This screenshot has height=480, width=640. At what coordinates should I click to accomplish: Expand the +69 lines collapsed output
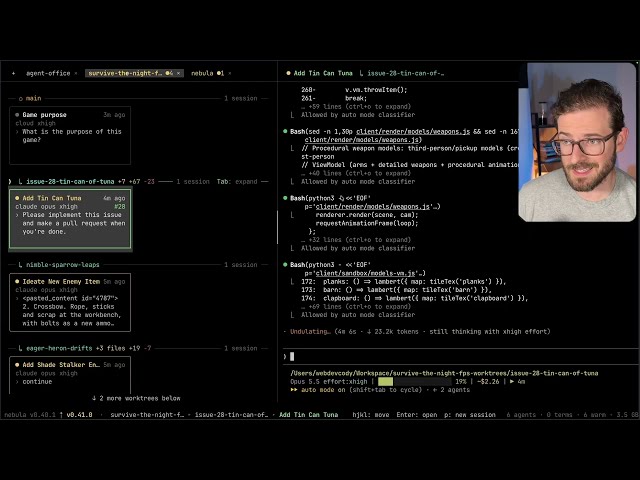click(x=356, y=307)
